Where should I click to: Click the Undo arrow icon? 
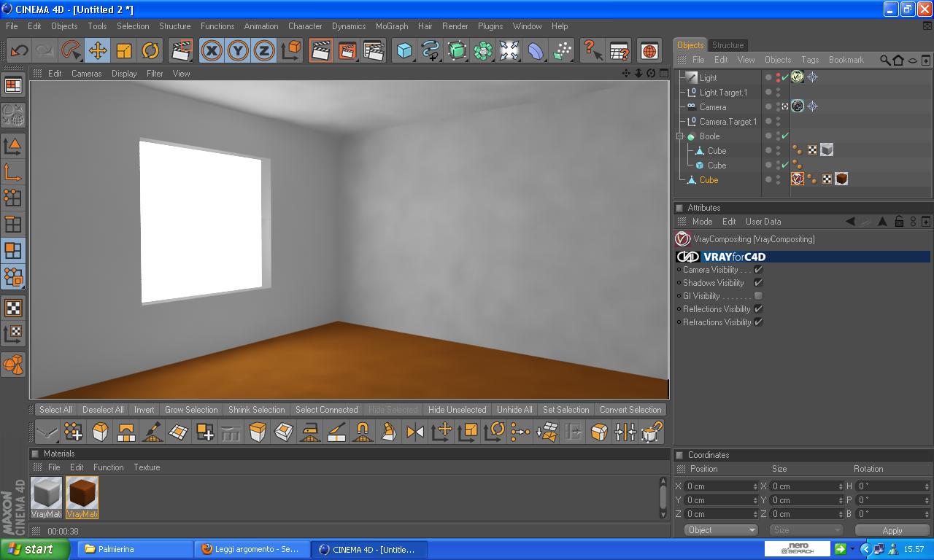click(x=19, y=50)
